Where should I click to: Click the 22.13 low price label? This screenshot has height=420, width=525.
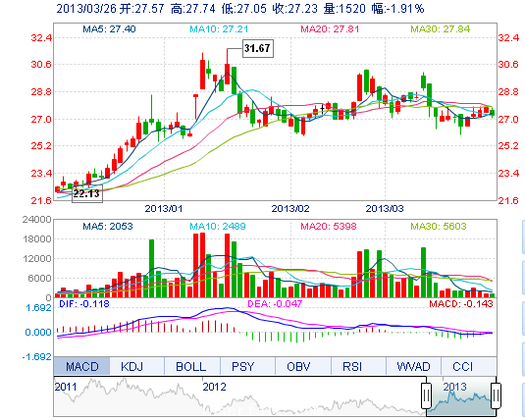point(87,194)
